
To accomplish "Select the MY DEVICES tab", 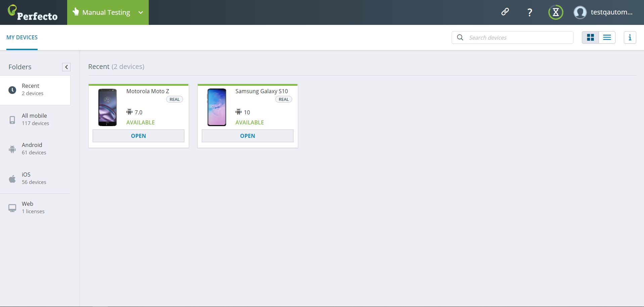I will click(x=22, y=37).
